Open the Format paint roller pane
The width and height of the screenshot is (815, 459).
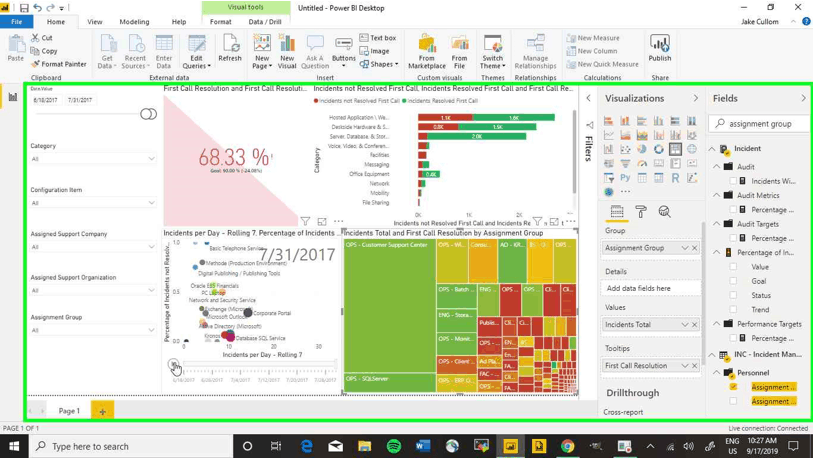pos(641,212)
